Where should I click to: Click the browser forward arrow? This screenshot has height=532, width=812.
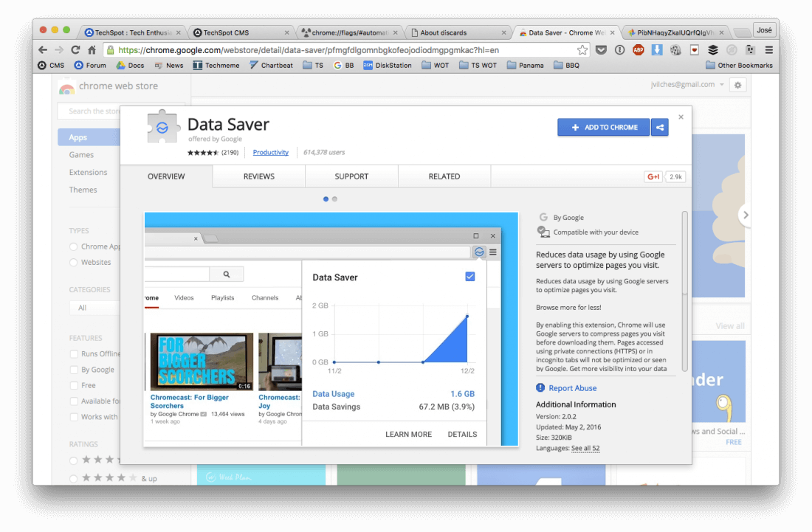tap(60, 50)
